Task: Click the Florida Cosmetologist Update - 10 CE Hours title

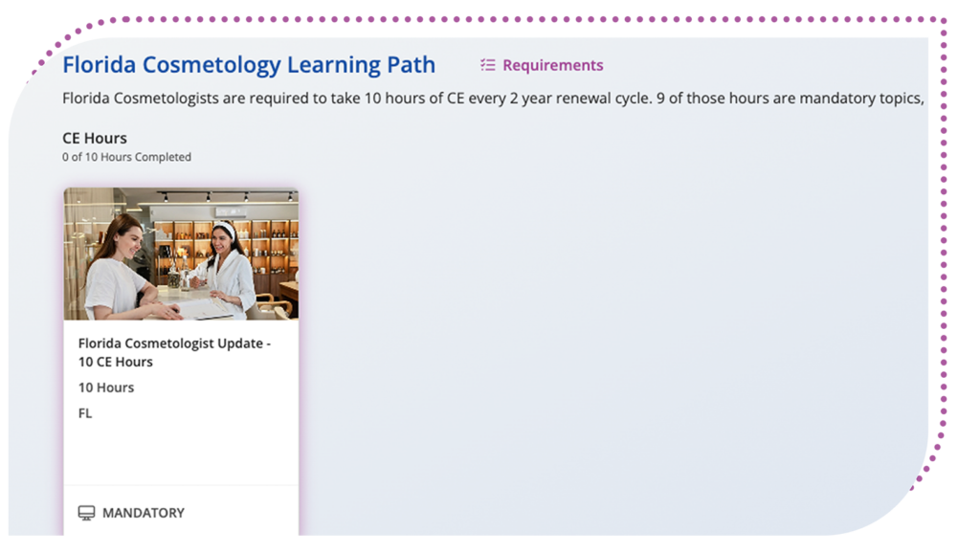Action: coord(174,352)
